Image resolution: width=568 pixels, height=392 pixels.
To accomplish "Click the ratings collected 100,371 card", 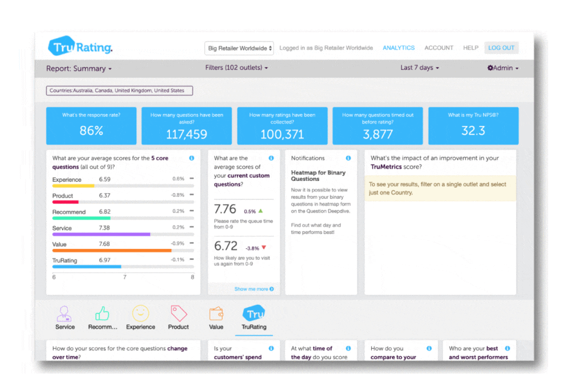I will 282,126.
